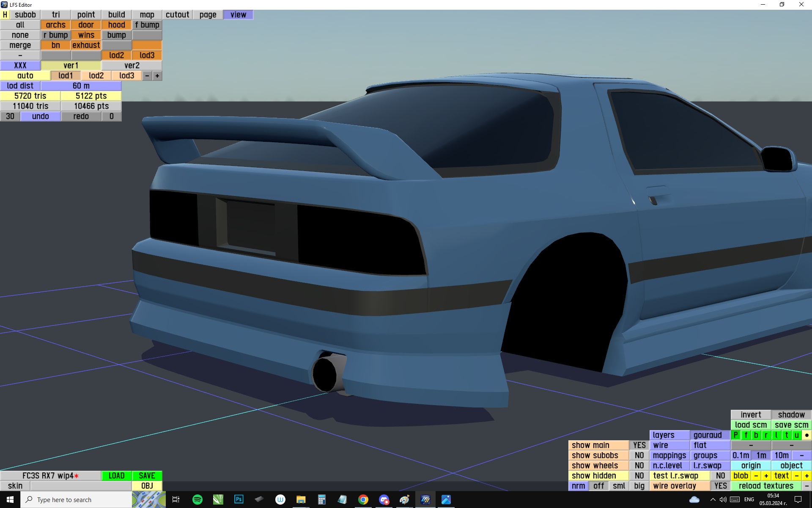Click the black dot button after u

coord(807,435)
